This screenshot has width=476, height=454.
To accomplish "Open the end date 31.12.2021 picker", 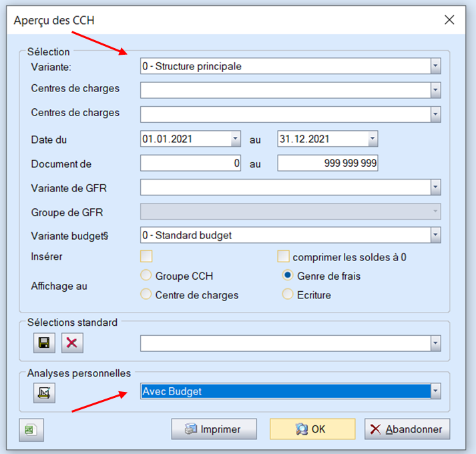I will point(373,139).
